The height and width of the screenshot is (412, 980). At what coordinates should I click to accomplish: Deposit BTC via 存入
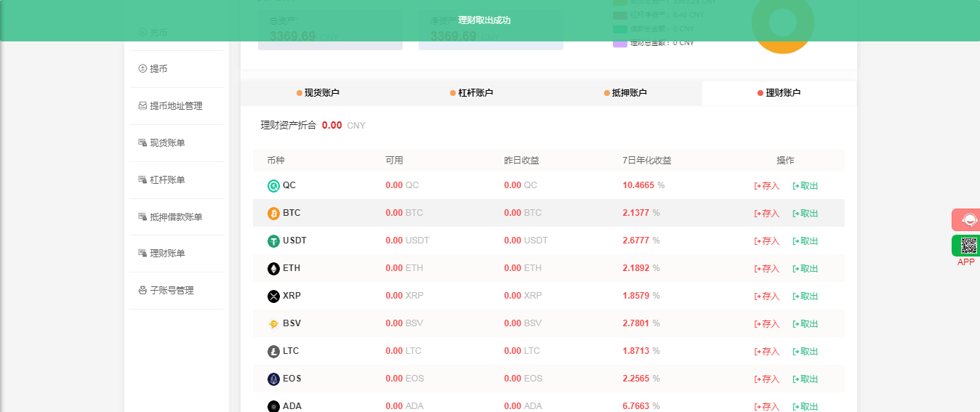pos(767,214)
